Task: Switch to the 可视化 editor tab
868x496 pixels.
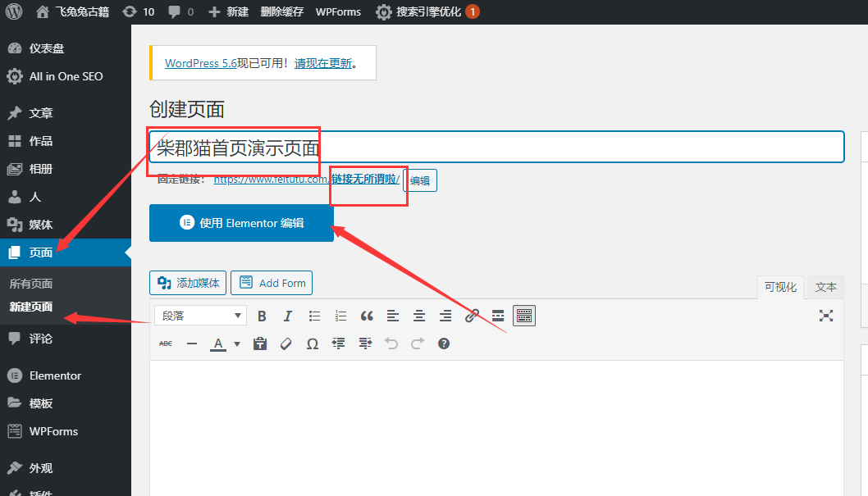Action: coord(780,287)
